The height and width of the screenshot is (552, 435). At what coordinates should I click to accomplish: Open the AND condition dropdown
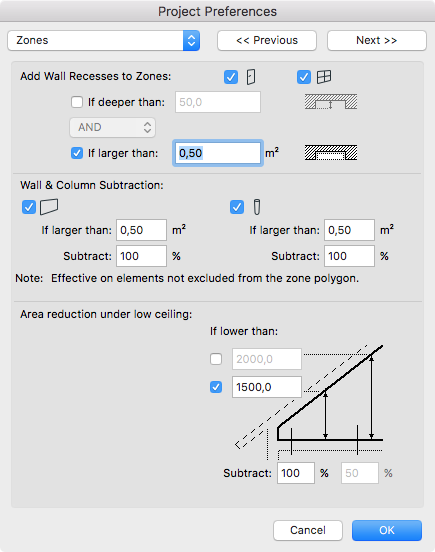112,127
